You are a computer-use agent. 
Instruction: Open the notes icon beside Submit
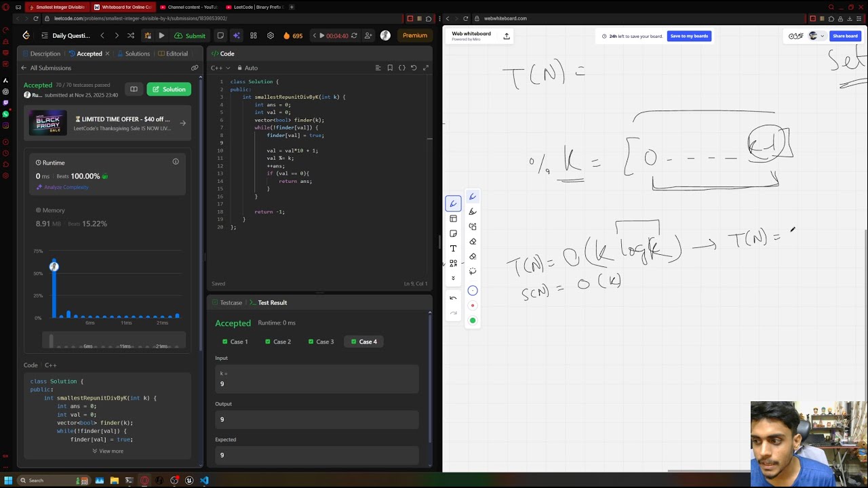click(x=220, y=35)
